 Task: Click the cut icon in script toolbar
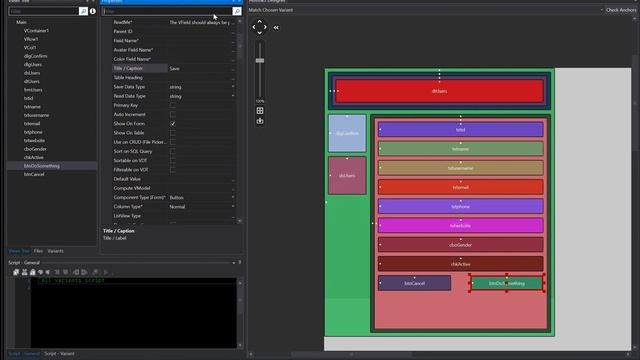24,272
